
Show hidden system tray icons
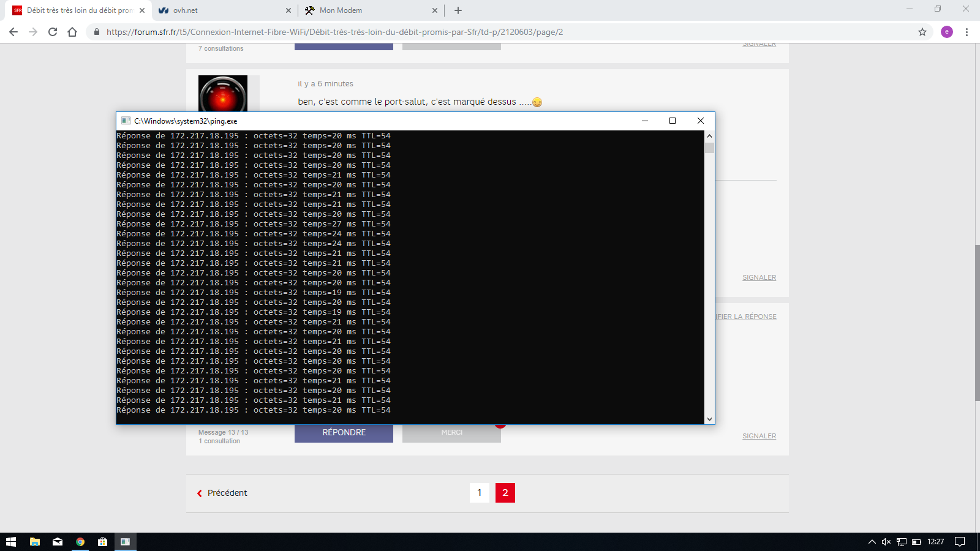[872, 542]
